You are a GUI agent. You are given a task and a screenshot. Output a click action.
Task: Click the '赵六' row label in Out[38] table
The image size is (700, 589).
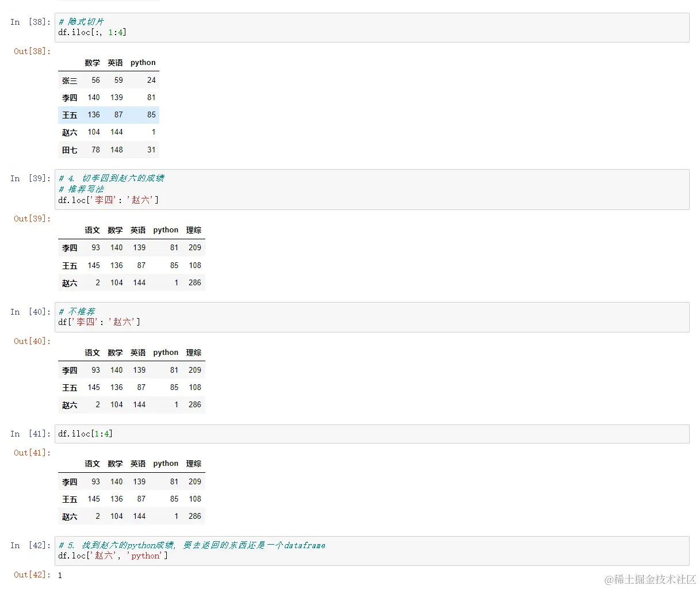[70, 132]
